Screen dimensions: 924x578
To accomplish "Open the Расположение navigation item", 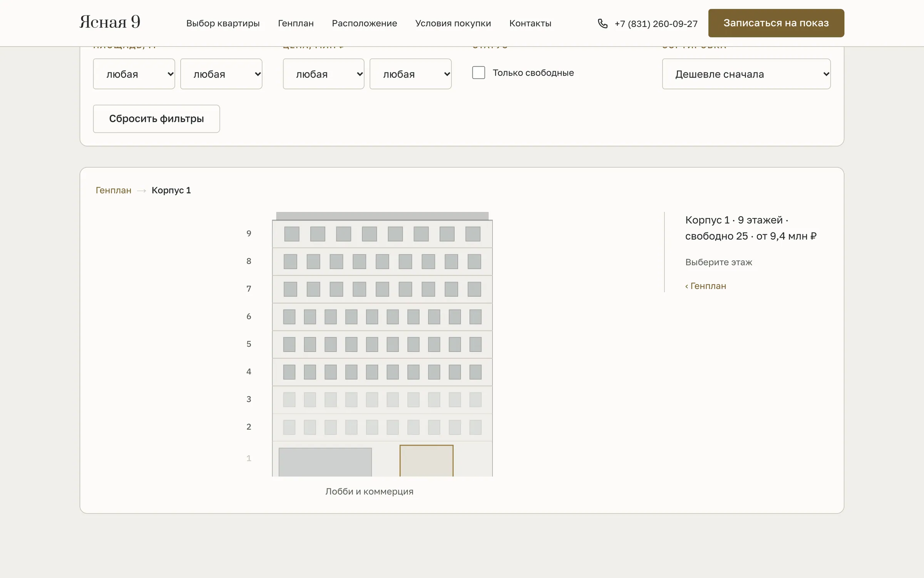I will [x=364, y=24].
